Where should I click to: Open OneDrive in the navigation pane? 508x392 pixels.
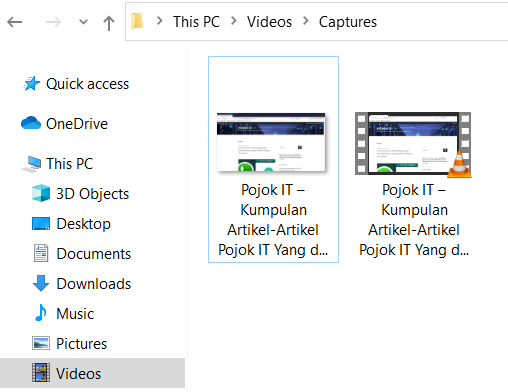(77, 124)
